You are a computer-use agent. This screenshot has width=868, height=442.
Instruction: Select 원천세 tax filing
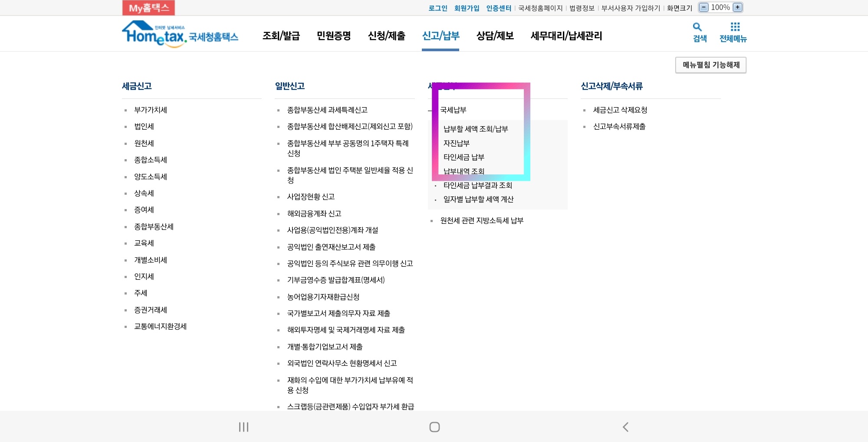144,143
